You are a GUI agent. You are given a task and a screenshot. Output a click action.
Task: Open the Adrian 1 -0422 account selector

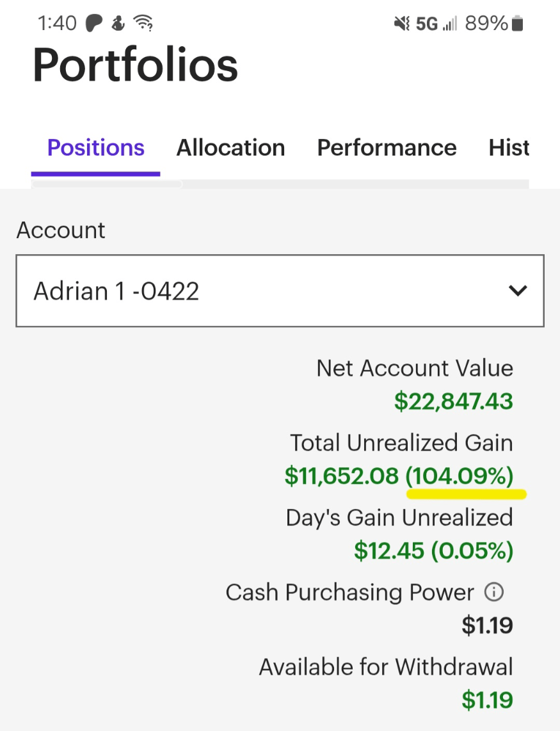click(x=280, y=291)
